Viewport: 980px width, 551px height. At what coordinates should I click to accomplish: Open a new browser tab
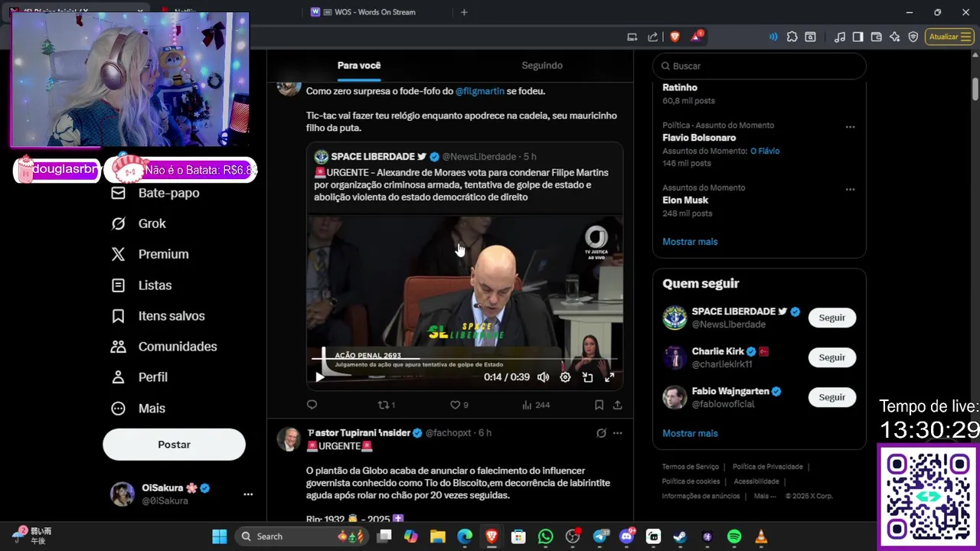click(464, 12)
